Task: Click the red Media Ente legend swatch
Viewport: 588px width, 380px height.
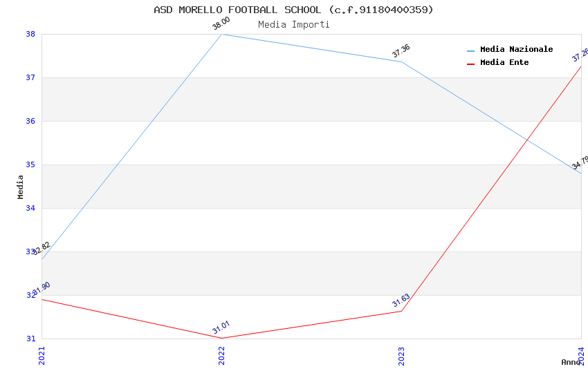Action: (471, 64)
